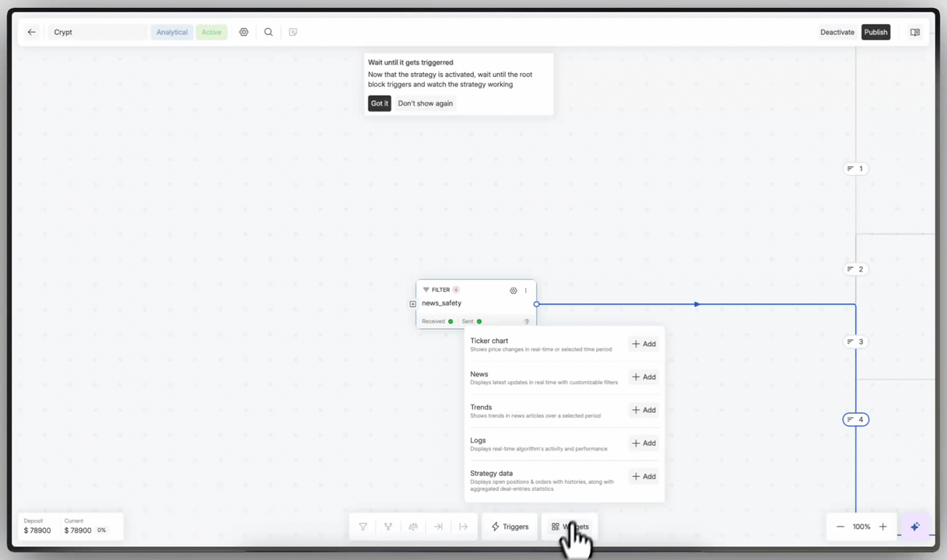Click the 0% change badge

[x=101, y=530]
